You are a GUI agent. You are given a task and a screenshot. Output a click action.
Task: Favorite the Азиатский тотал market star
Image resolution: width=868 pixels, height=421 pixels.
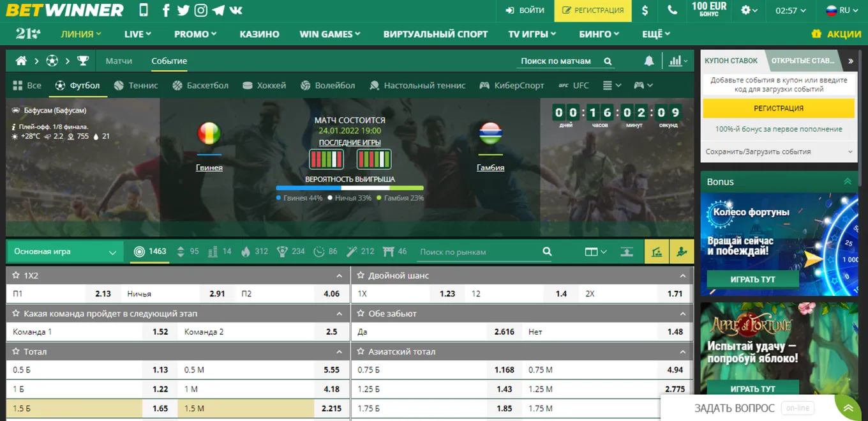click(x=361, y=351)
